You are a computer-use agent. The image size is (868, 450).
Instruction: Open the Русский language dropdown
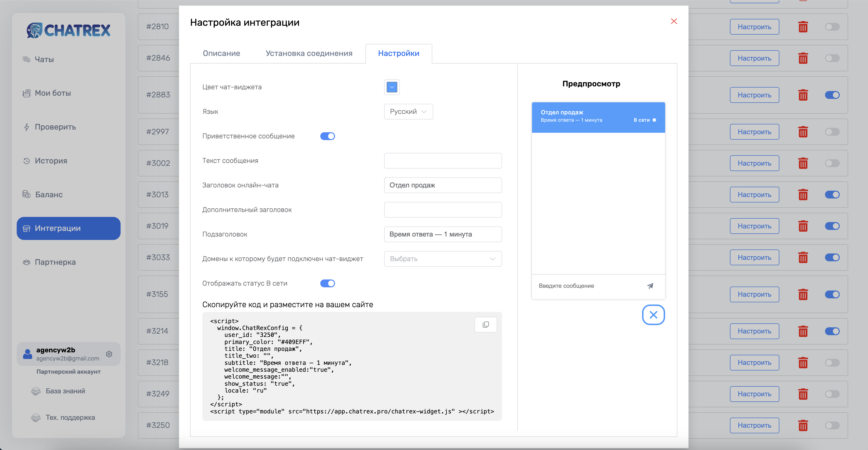[x=408, y=111]
